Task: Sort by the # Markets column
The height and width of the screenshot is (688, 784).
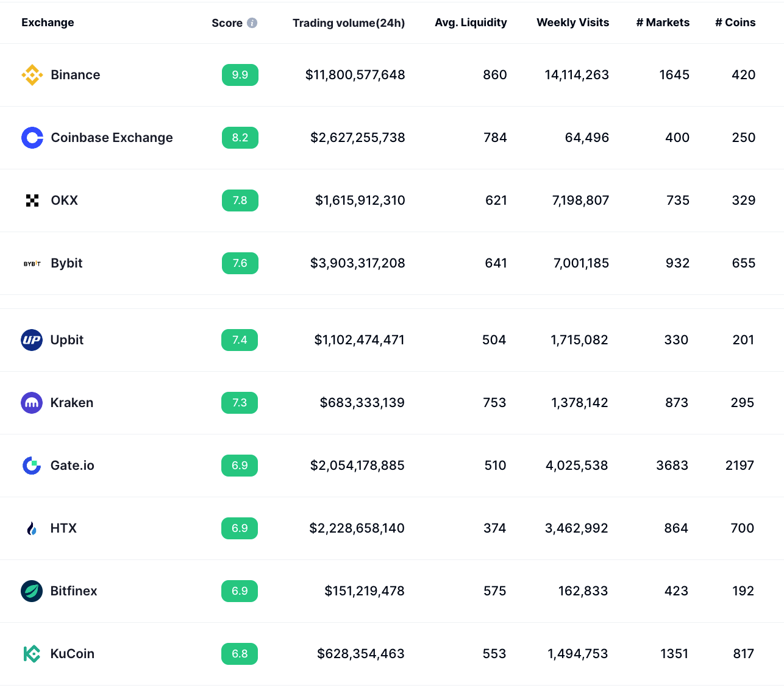Action: 663,23
